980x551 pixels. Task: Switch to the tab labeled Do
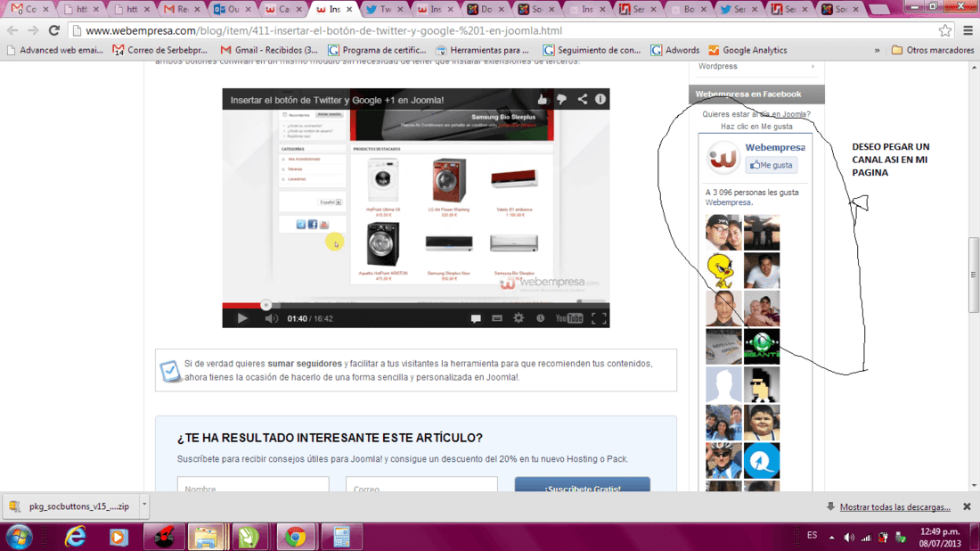pyautogui.click(x=485, y=9)
